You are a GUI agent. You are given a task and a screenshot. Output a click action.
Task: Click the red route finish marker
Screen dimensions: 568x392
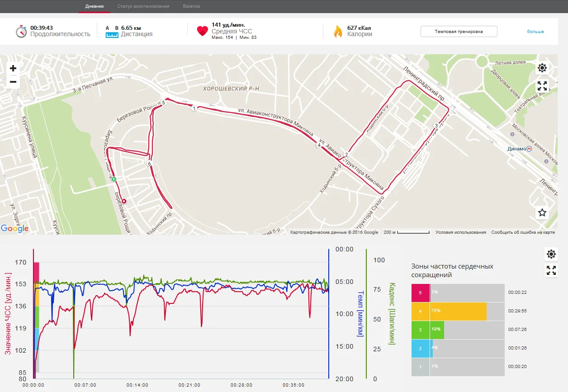124,202
